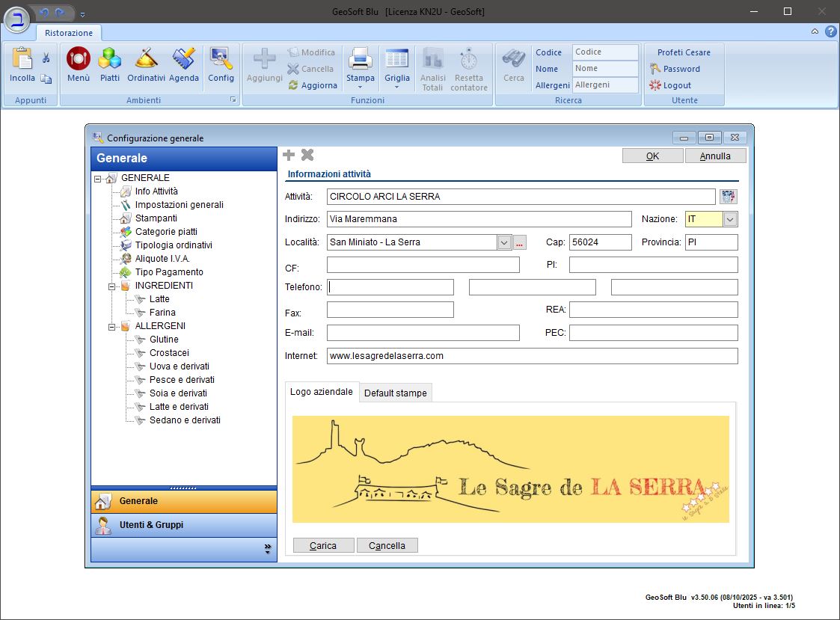The height and width of the screenshot is (620, 840).
Task: Click the plus add icon above form
Action: pyautogui.click(x=289, y=155)
